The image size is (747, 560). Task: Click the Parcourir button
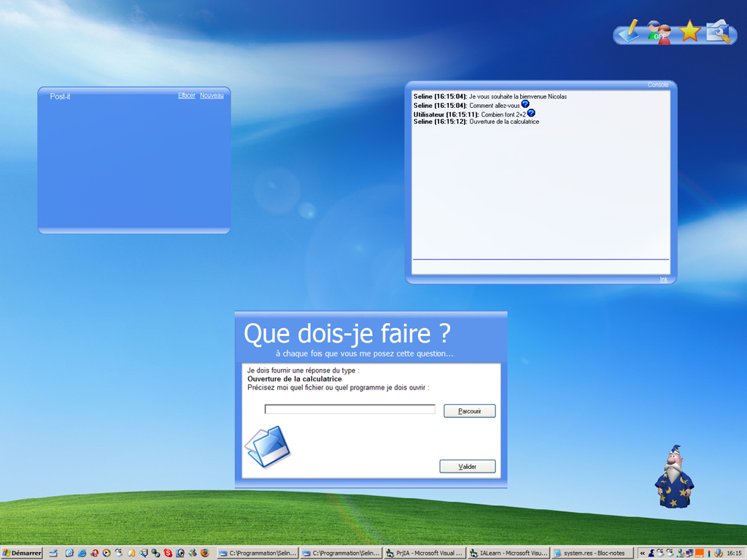pos(469,411)
